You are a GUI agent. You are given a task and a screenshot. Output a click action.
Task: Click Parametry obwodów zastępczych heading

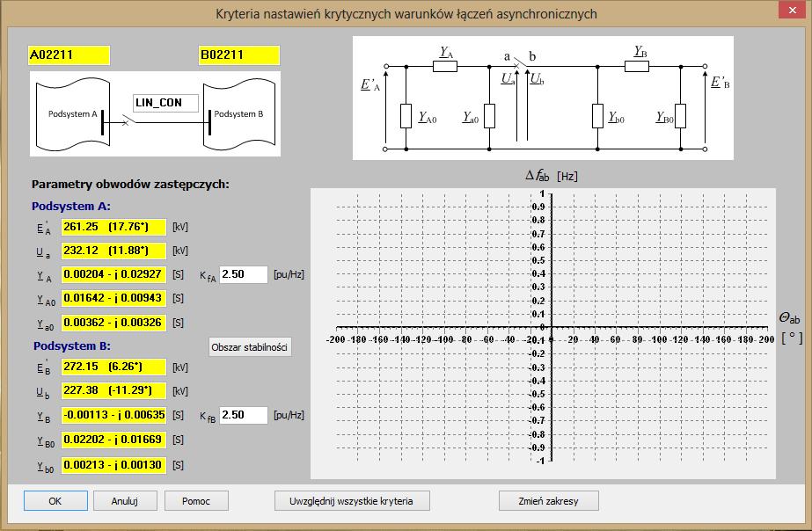click(x=130, y=185)
